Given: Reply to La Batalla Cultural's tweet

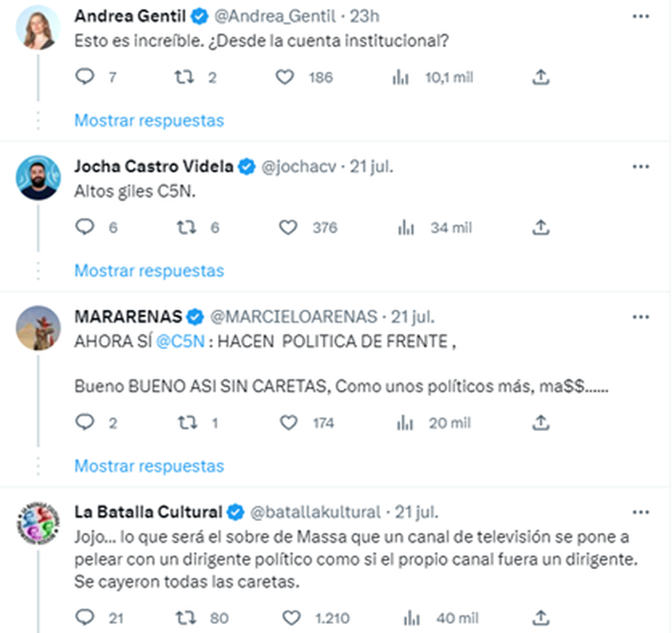Looking at the screenshot, I should tap(85, 617).
